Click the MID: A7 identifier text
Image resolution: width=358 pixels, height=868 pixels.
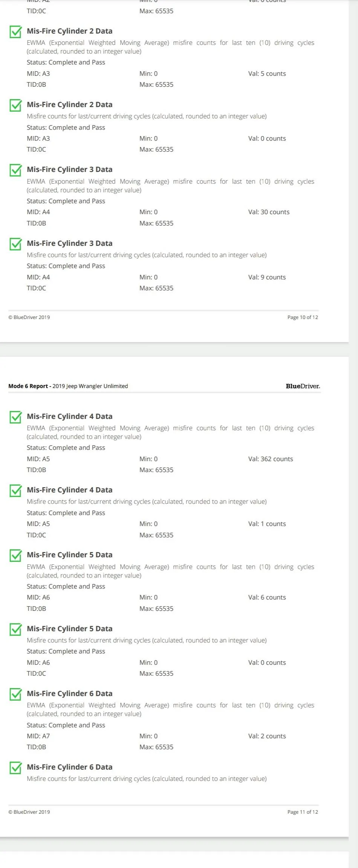pos(38,736)
